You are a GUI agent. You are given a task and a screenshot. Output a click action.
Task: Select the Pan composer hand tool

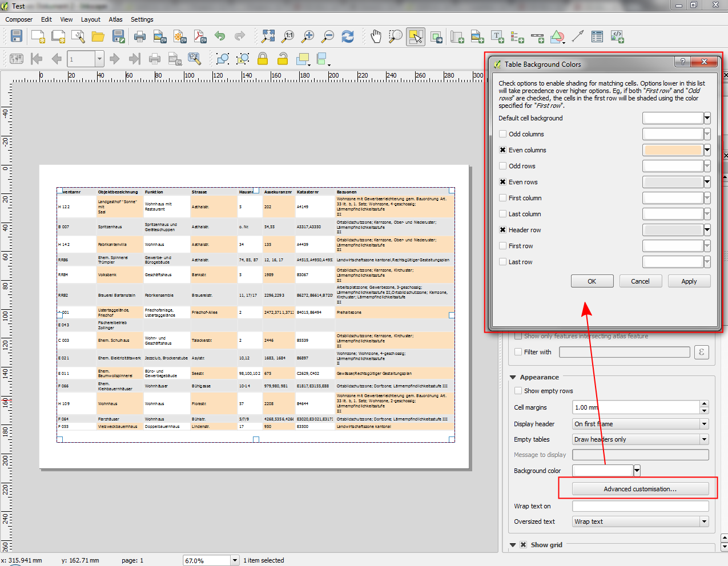[376, 37]
